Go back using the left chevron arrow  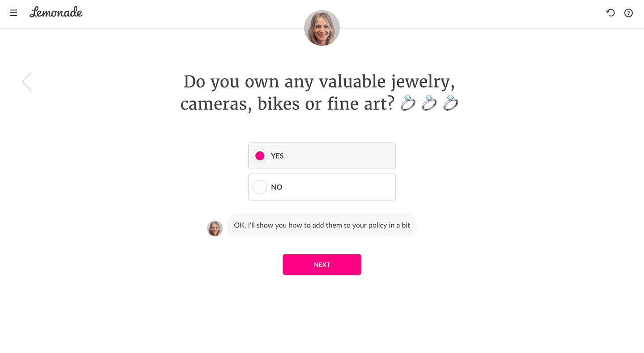coord(27,81)
